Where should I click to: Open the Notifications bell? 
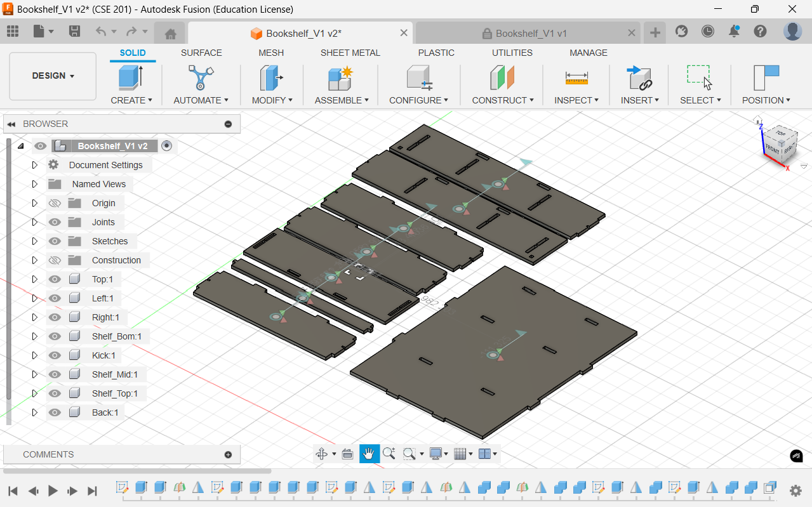pos(734,32)
